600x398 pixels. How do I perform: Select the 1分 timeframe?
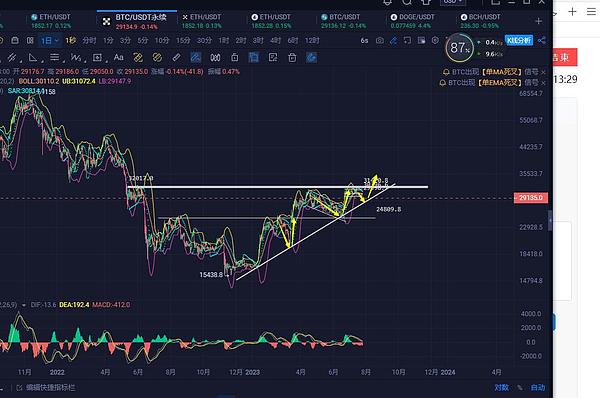click(x=108, y=41)
